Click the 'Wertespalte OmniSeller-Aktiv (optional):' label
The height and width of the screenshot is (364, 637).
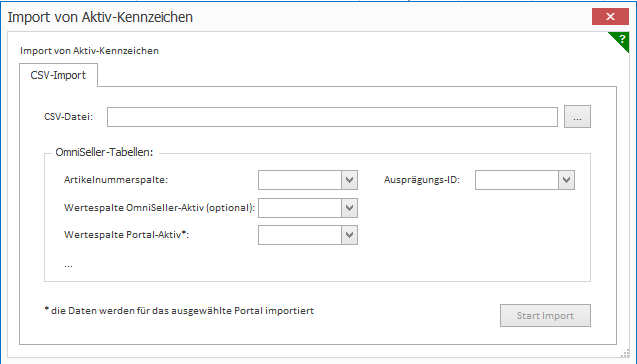click(x=159, y=208)
